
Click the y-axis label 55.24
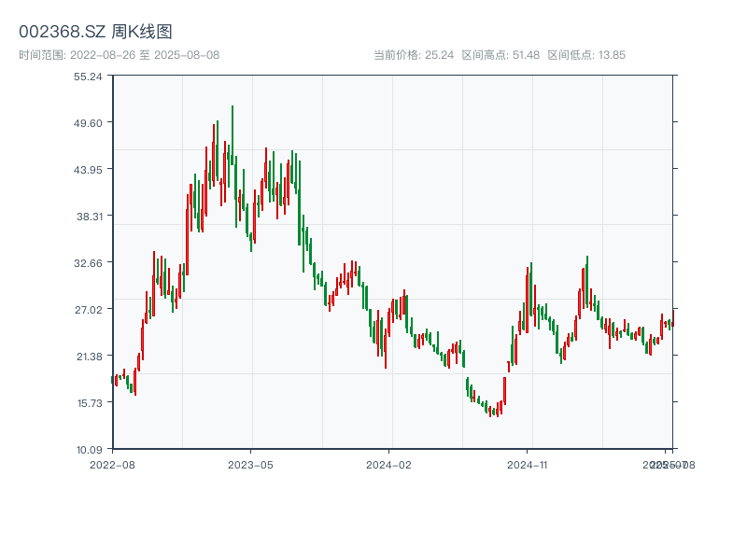coord(88,77)
